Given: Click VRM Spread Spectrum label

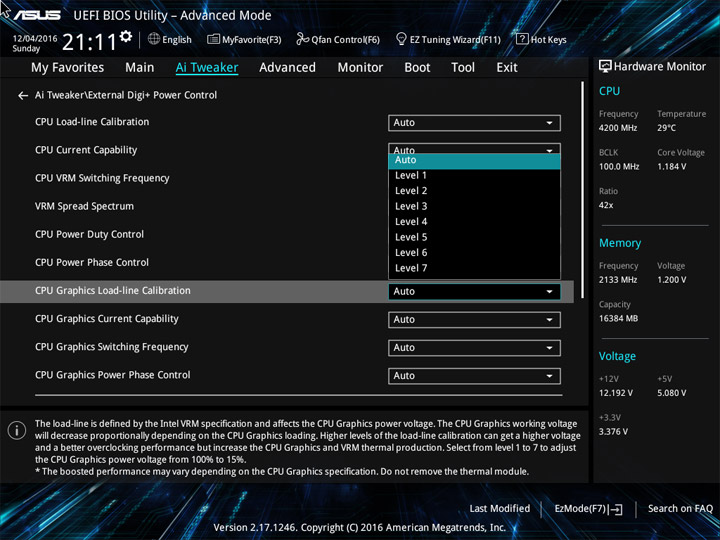Looking at the screenshot, I should [x=84, y=206].
